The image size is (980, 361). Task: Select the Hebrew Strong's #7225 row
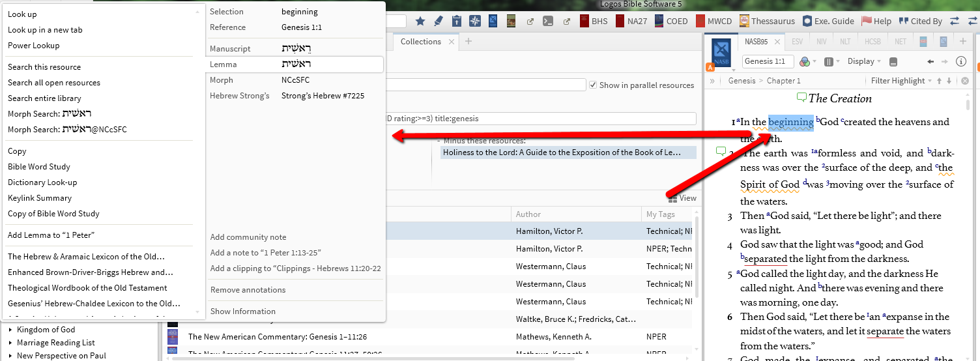tap(295, 96)
